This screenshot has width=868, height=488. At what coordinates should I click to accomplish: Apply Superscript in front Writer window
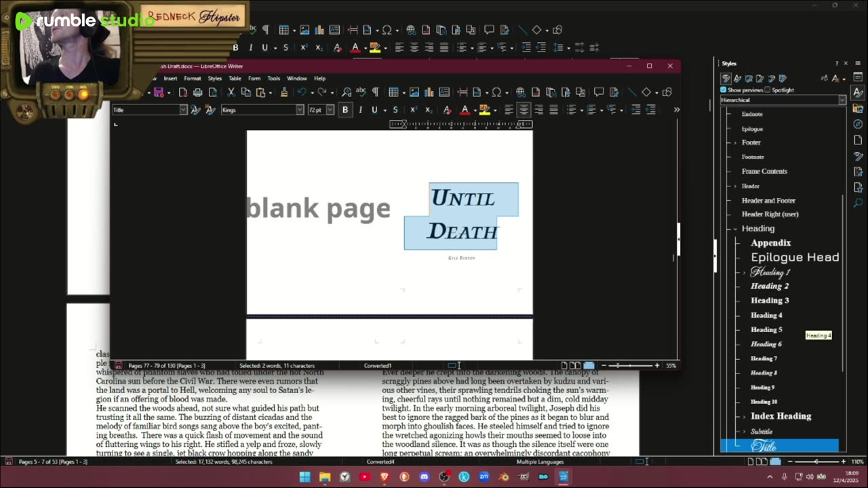(413, 110)
